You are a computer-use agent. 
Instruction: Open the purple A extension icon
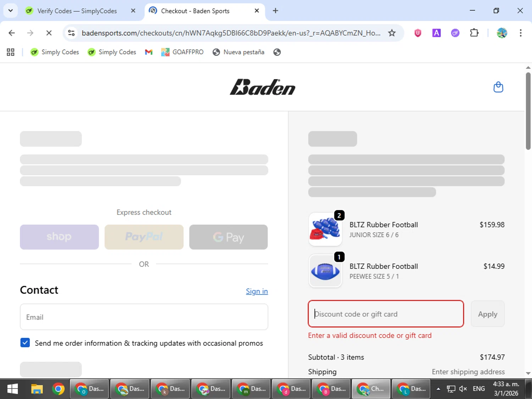click(436, 33)
